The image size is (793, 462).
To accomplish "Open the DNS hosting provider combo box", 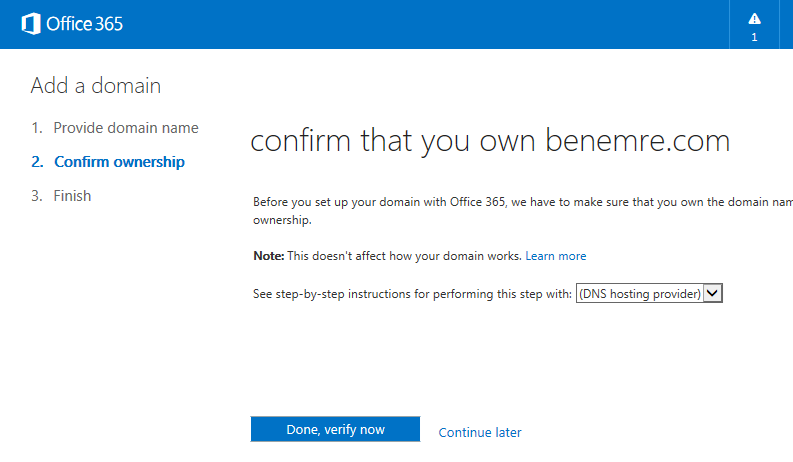I will point(649,293).
